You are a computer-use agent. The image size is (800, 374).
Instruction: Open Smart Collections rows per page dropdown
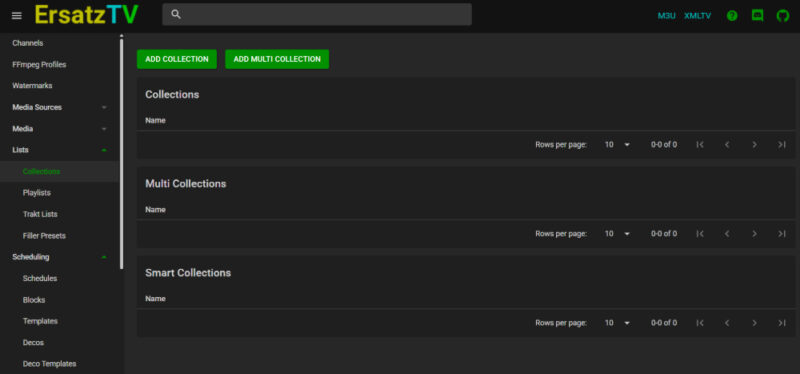(617, 322)
